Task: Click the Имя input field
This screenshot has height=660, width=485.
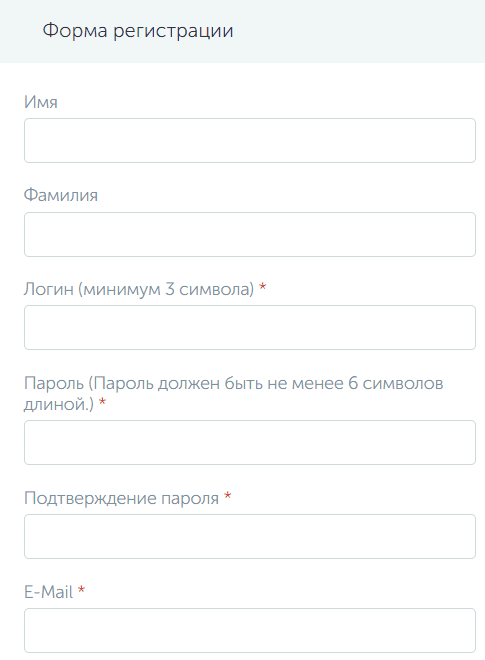Action: pos(250,141)
